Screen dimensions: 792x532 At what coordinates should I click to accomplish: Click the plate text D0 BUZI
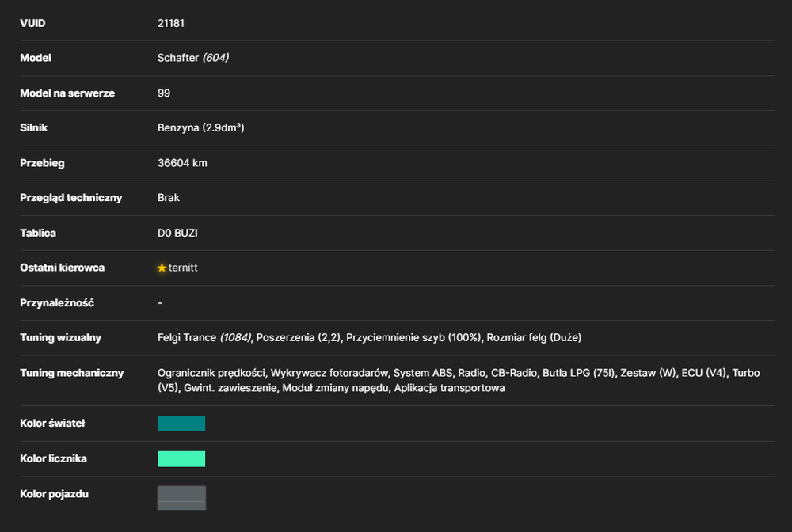177,234
